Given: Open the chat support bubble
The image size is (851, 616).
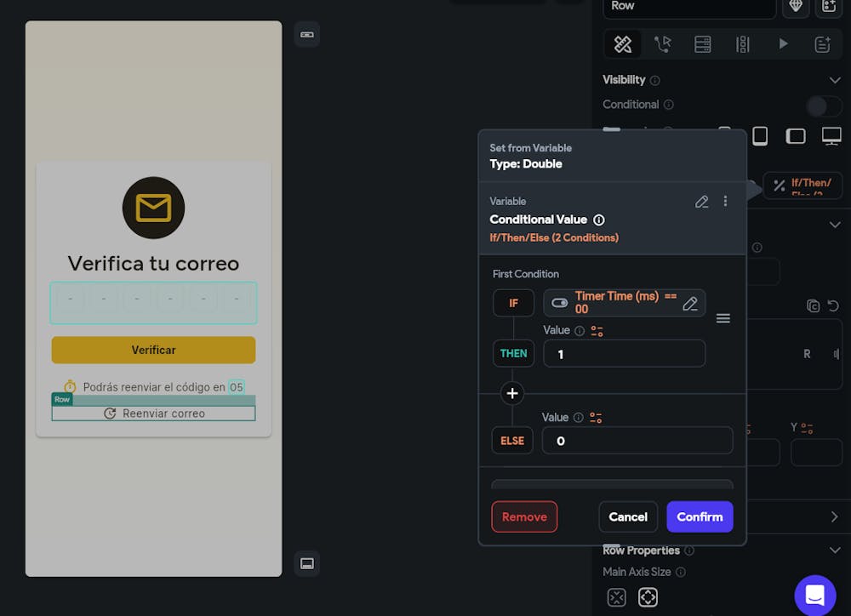Looking at the screenshot, I should (x=814, y=595).
